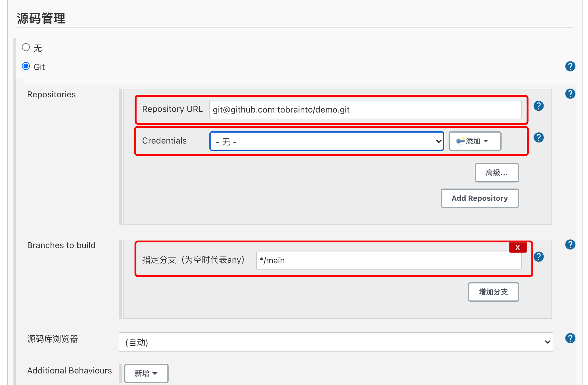Open help icon beside Credentials
Image resolution: width=588 pixels, height=385 pixels.
tap(538, 137)
